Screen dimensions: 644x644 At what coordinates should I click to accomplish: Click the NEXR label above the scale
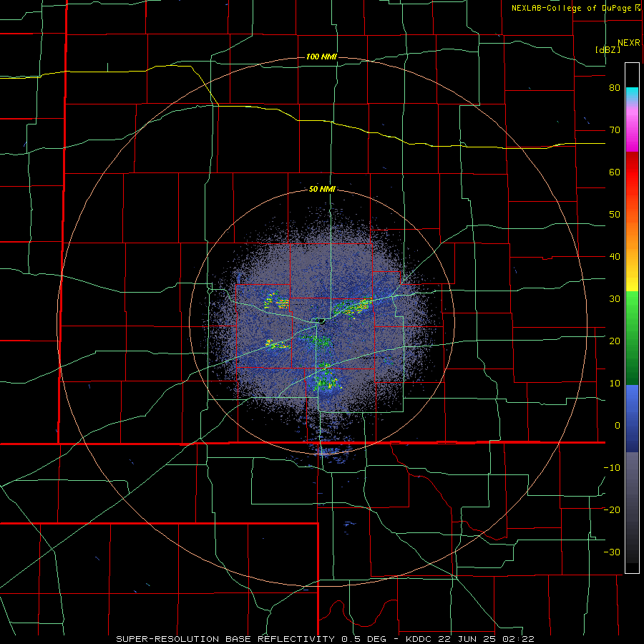coord(629,43)
